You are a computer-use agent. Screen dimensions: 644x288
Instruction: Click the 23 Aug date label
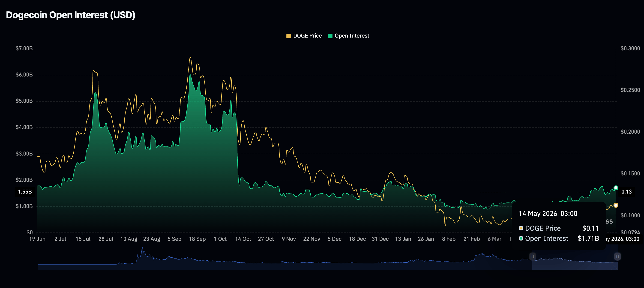point(152,239)
